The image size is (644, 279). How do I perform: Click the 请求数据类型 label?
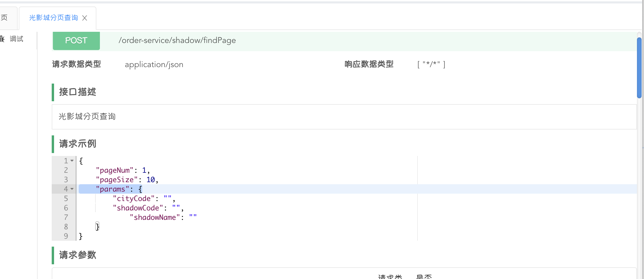pos(76,64)
